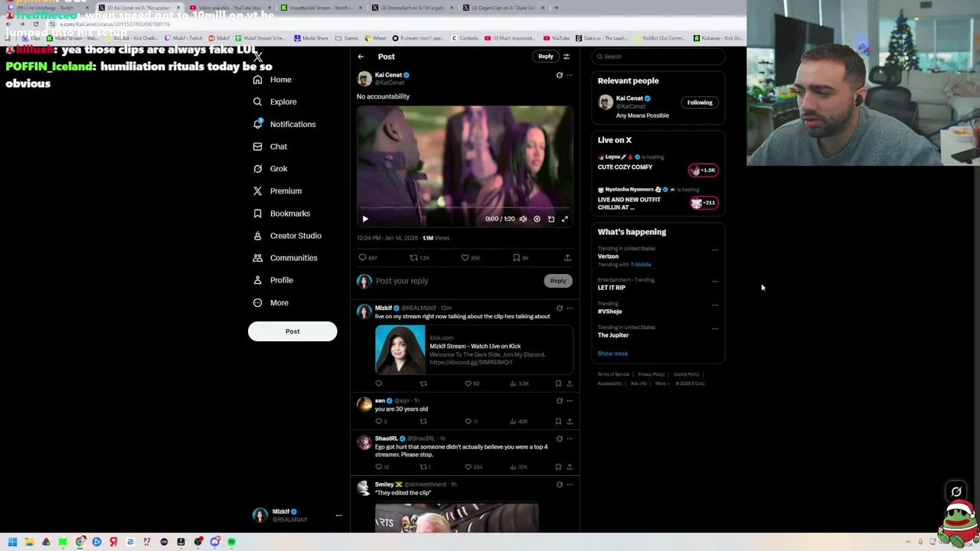Open Profile in the sidebar
980x551 pixels.
tap(273, 280)
